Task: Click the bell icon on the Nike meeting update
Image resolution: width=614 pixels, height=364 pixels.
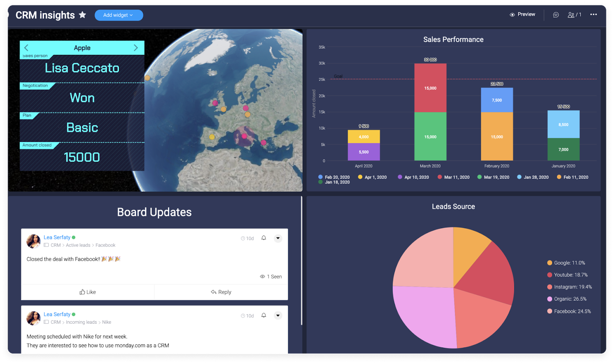Action: [264, 315]
